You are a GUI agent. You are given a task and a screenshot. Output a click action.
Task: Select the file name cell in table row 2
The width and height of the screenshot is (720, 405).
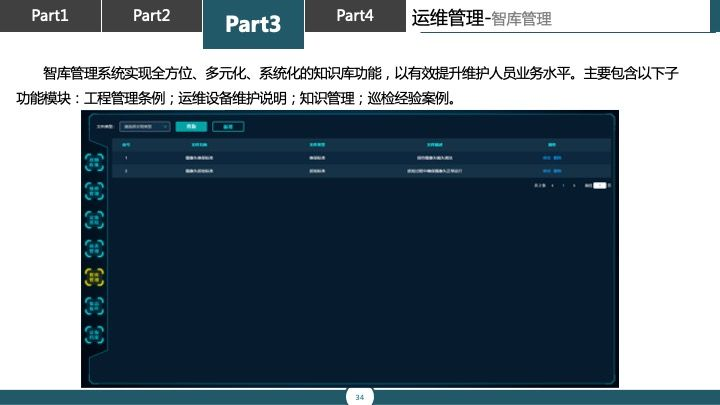[199, 171]
